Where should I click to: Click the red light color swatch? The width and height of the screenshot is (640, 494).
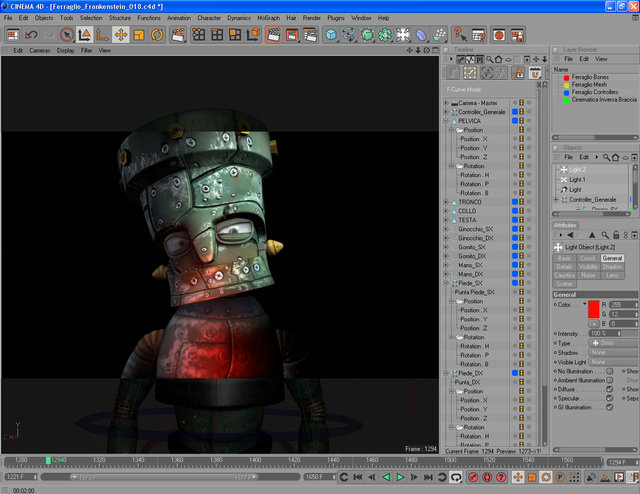click(592, 309)
